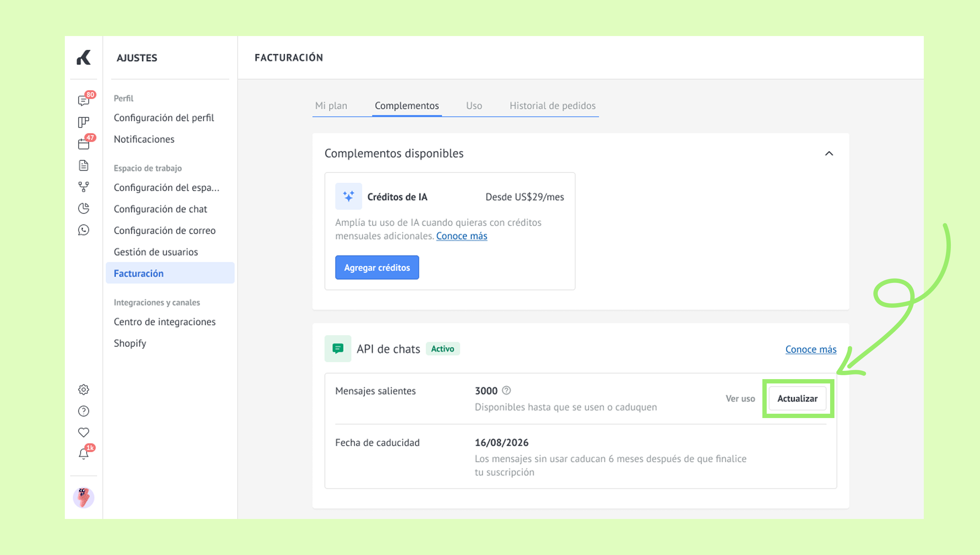Select Facturación in settings menu
The height and width of the screenshot is (555, 980).
tap(170, 273)
